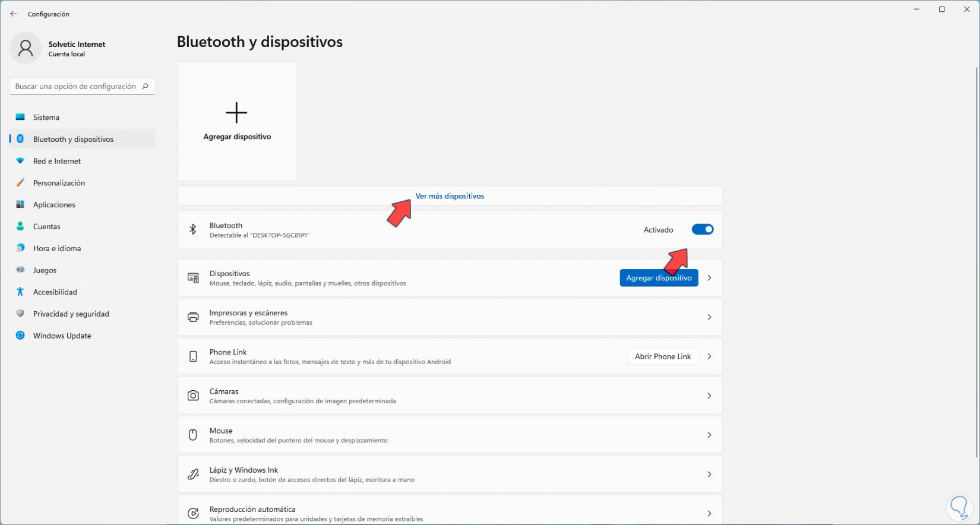The height and width of the screenshot is (525, 980).
Task: Expand the Mouse settings chevron
Action: (709, 435)
